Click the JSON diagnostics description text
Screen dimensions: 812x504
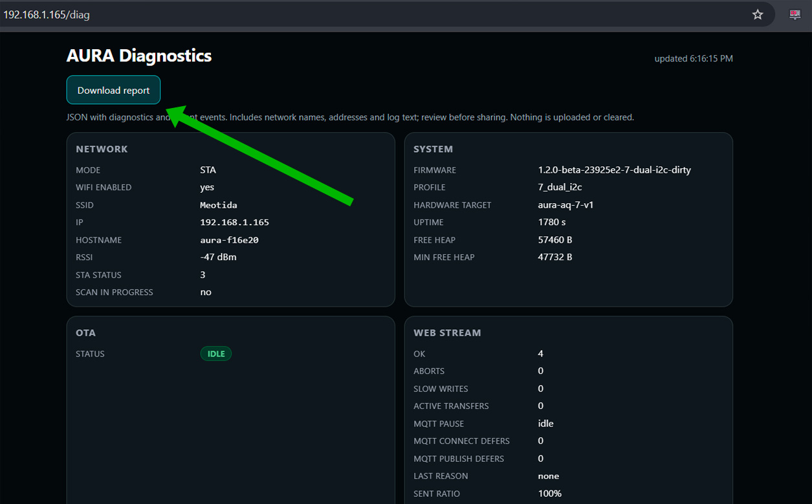pyautogui.click(x=350, y=118)
